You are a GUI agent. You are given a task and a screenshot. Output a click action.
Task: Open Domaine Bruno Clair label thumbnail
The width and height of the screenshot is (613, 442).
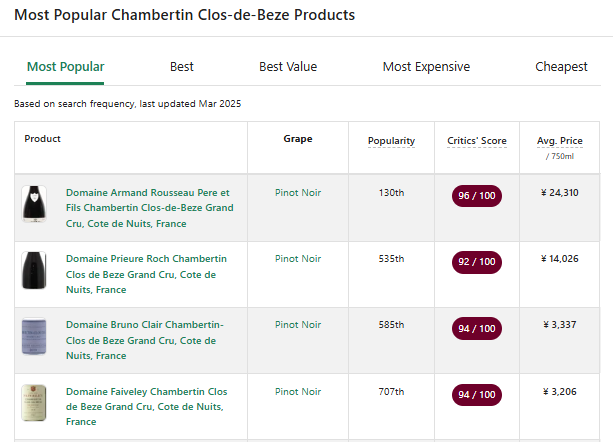(x=33, y=337)
